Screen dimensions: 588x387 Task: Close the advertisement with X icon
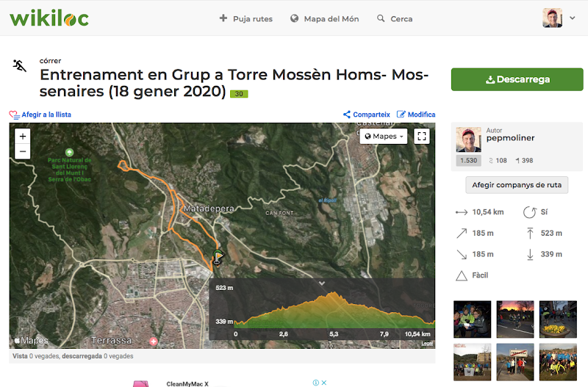coord(324,383)
